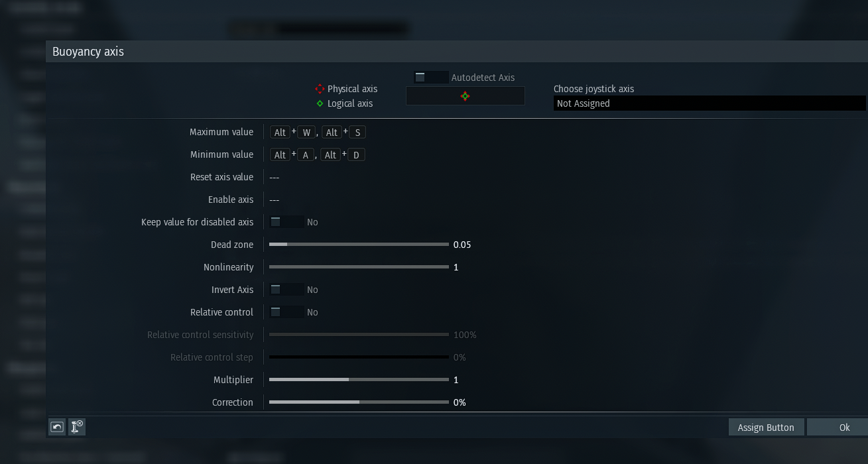
Task: Click the S key in Maximum value
Action: tap(357, 133)
